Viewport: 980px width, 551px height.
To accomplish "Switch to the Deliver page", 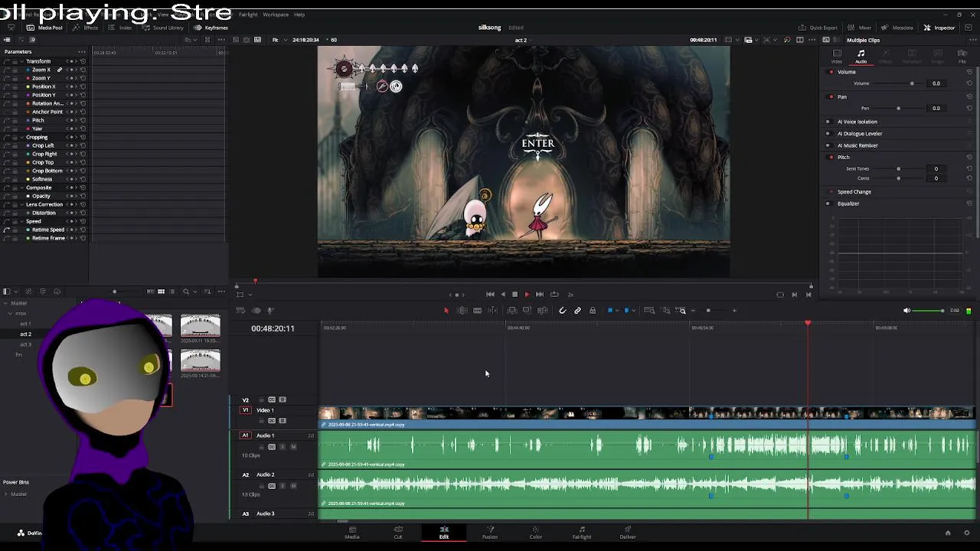I will click(x=628, y=533).
